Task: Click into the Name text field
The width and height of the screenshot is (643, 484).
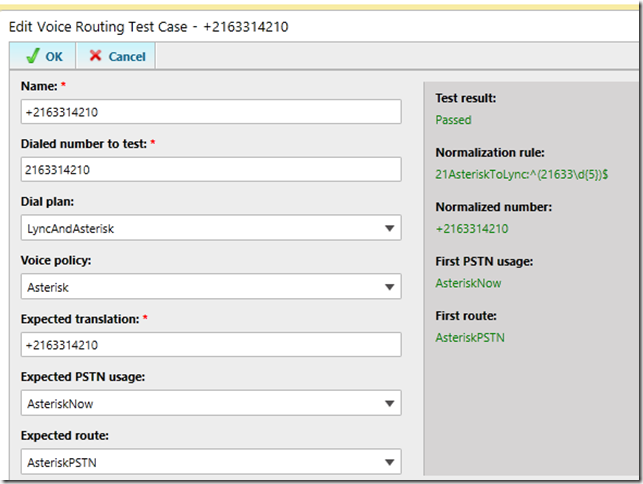Action: tap(210, 112)
